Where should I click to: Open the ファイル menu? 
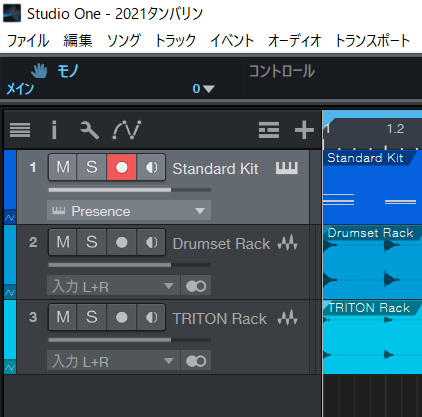click(28, 41)
